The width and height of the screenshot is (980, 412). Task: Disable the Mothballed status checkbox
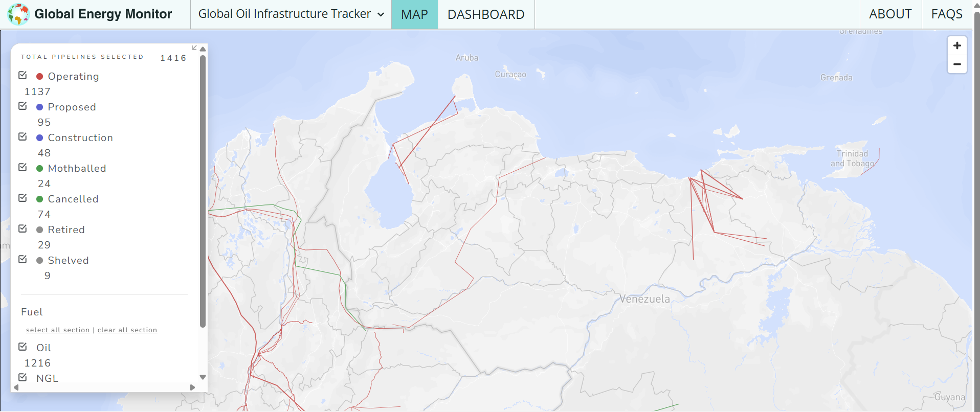[x=23, y=168]
